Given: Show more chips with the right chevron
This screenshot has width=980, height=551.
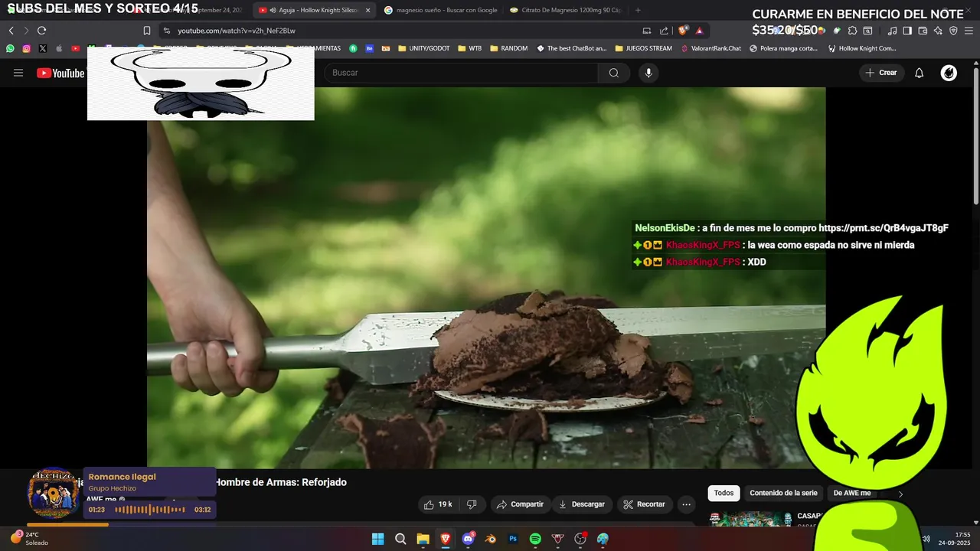Looking at the screenshot, I should (900, 494).
